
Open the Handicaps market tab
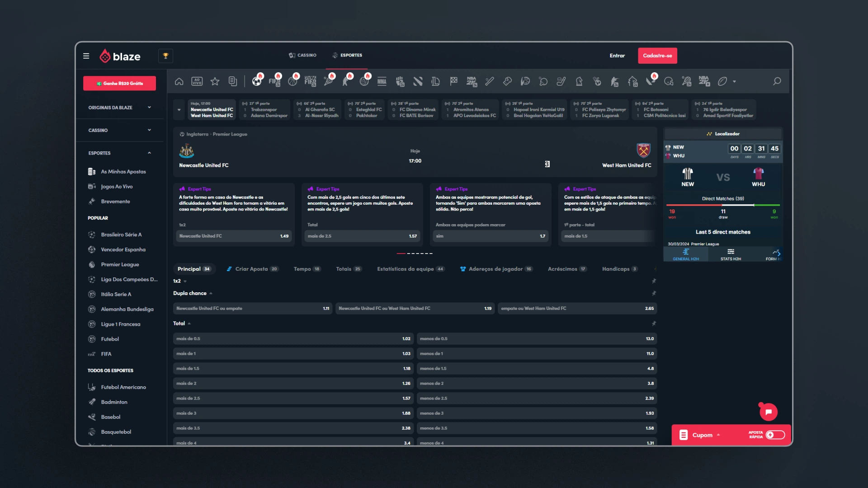[x=619, y=269]
